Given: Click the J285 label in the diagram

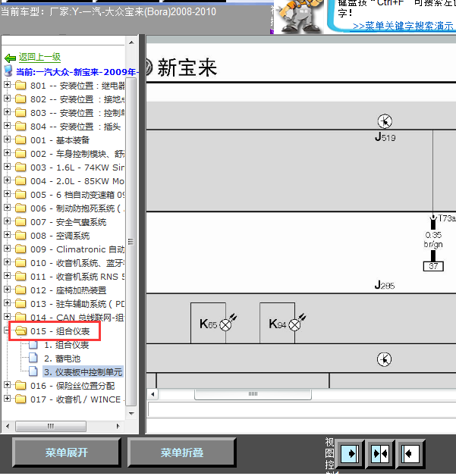Looking at the screenshot, I should tap(385, 285).
